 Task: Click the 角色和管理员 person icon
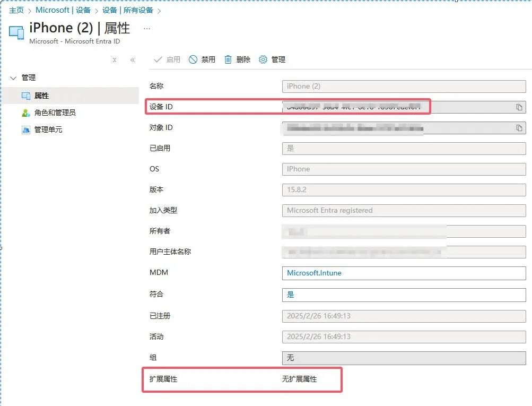pos(26,113)
